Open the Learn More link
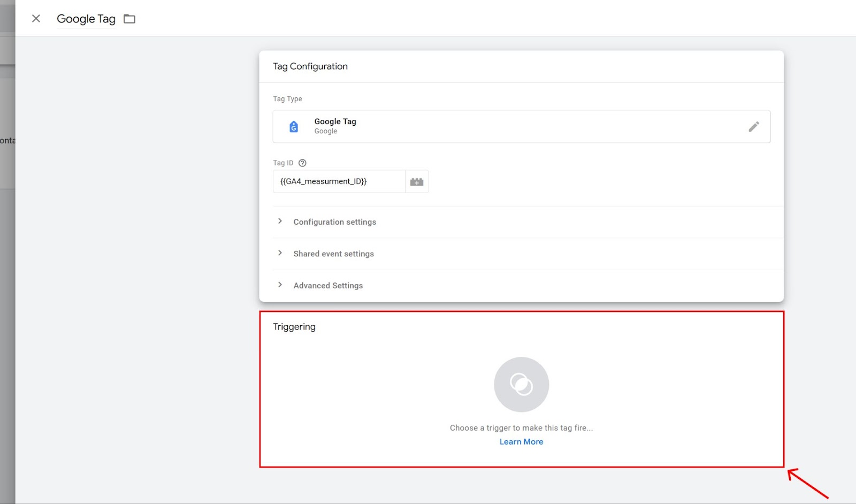 pyautogui.click(x=522, y=442)
